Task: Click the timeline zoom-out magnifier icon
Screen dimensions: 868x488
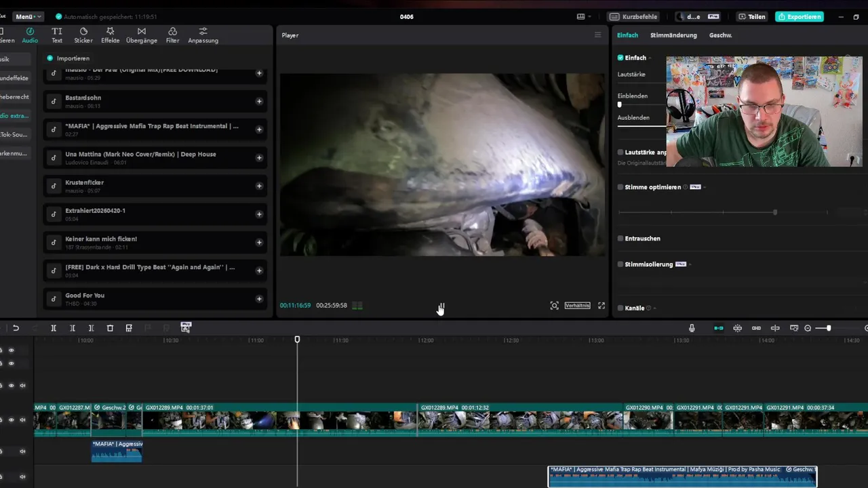Action: 808,328
